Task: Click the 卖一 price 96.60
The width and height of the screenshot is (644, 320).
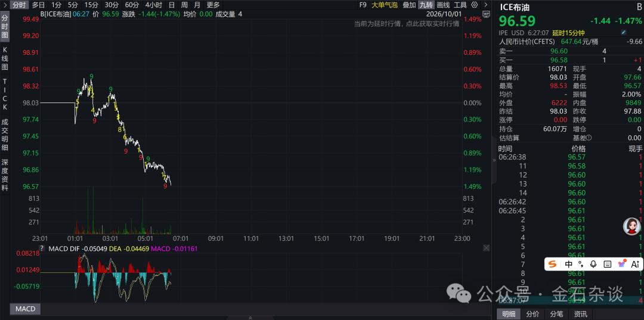Action: coord(559,51)
